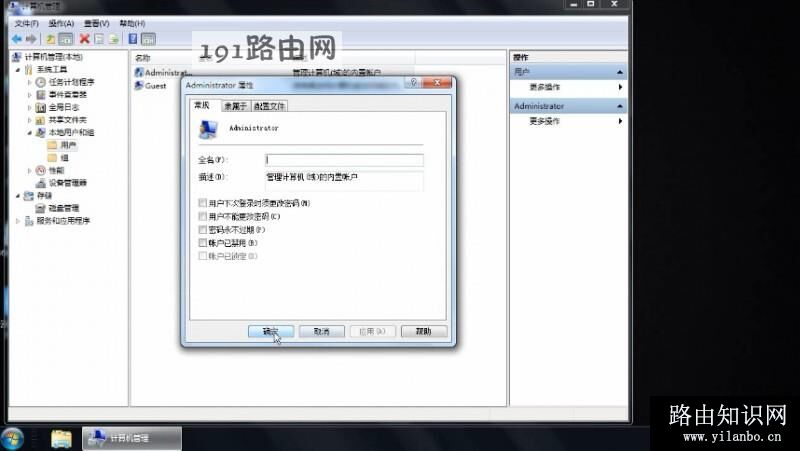Click the 帮助 button in the dialog
Screen dimensions: 800x451
(424, 332)
